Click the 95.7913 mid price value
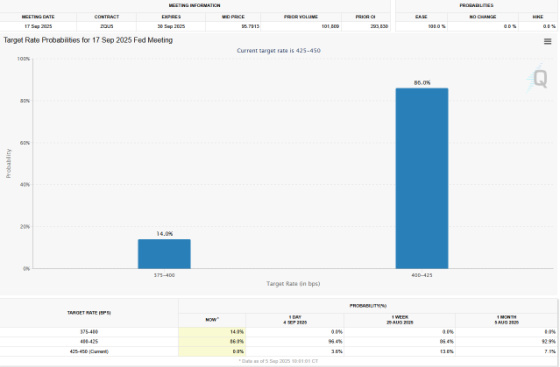The height and width of the screenshot is (367, 560). pos(250,26)
